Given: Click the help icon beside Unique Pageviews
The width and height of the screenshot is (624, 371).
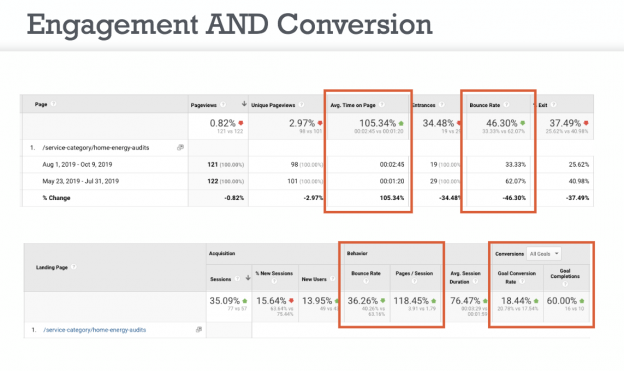Looking at the screenshot, I should coord(302,105).
